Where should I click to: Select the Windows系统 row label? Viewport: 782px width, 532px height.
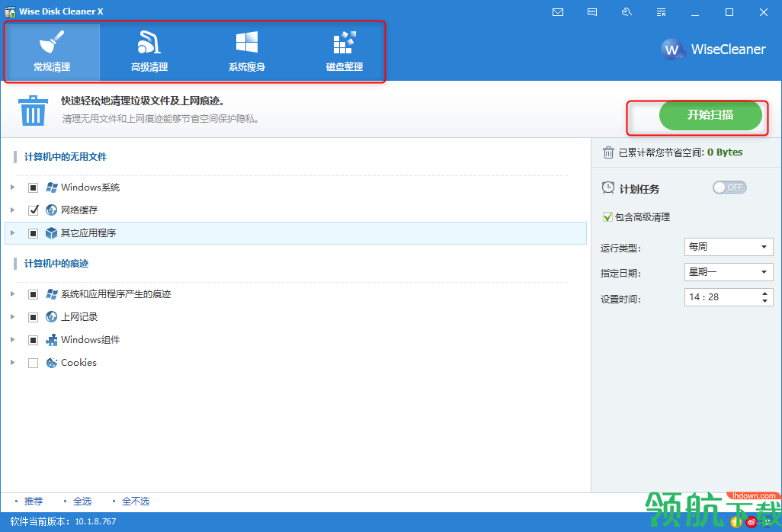coord(90,187)
